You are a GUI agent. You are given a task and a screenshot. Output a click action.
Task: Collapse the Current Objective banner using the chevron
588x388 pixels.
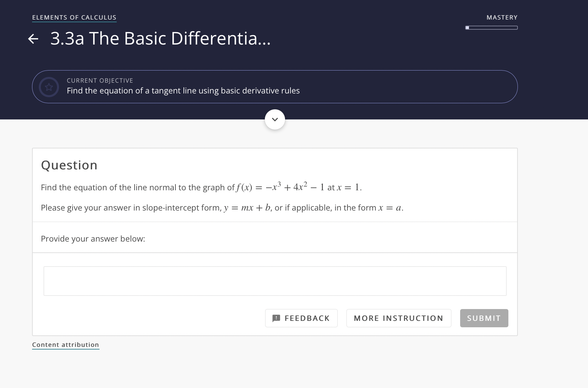[x=275, y=119]
